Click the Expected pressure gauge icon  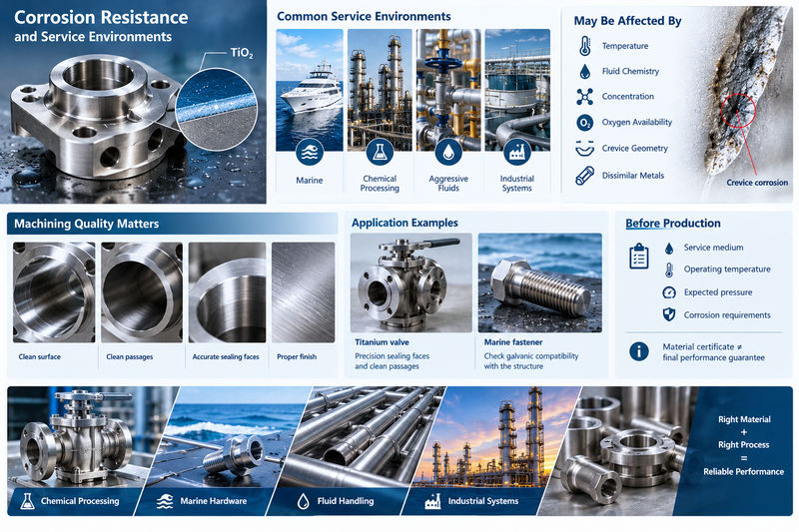(x=669, y=292)
